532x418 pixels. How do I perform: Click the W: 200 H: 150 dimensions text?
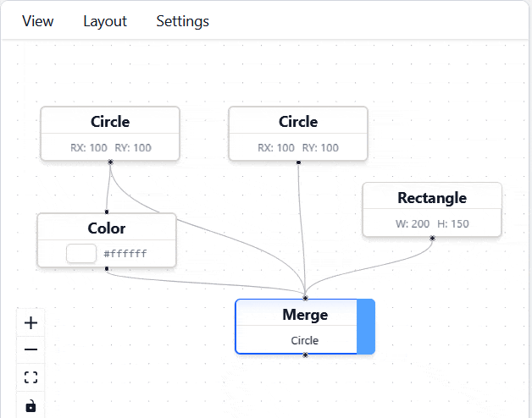[431, 224]
